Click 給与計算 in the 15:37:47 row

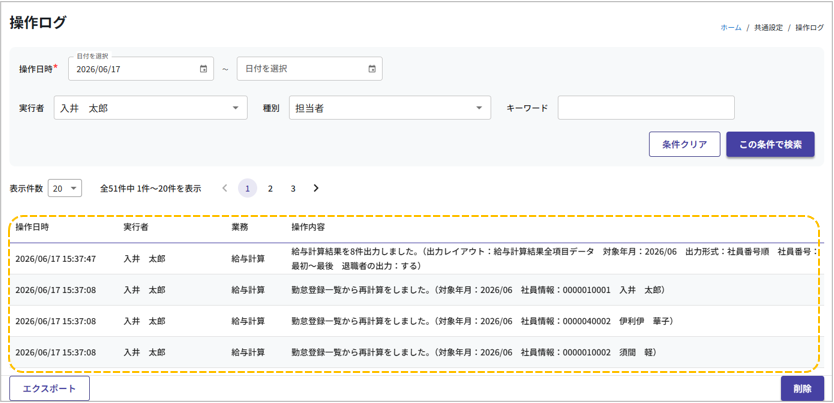click(248, 259)
